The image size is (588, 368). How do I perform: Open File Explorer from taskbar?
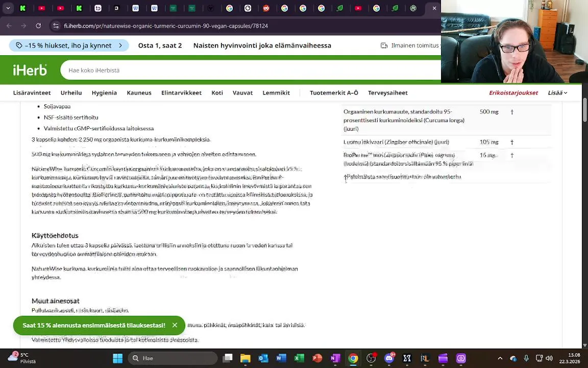pyautogui.click(x=245, y=358)
